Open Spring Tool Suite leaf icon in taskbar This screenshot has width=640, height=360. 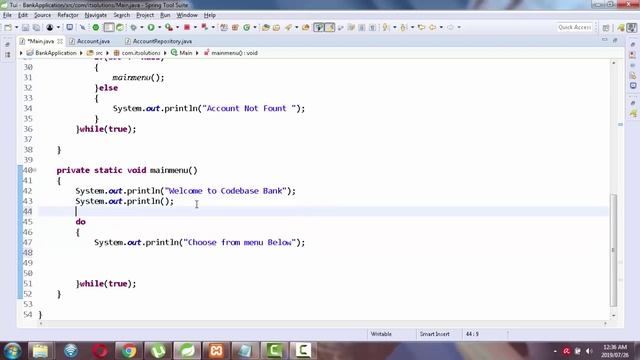click(x=187, y=351)
